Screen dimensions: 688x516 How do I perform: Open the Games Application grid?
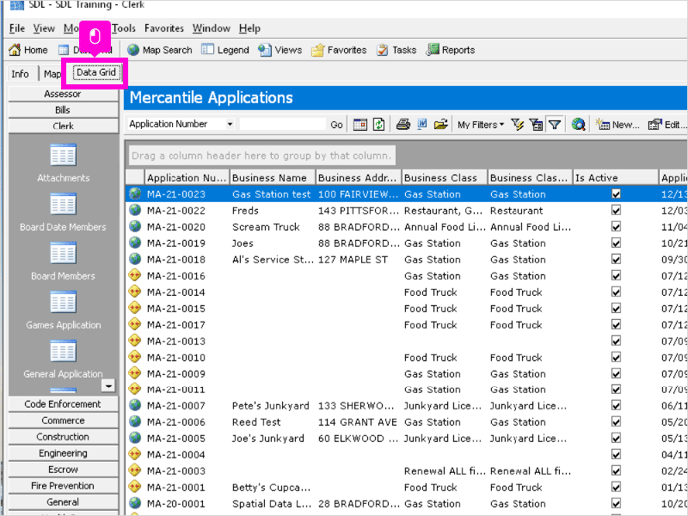tap(63, 310)
